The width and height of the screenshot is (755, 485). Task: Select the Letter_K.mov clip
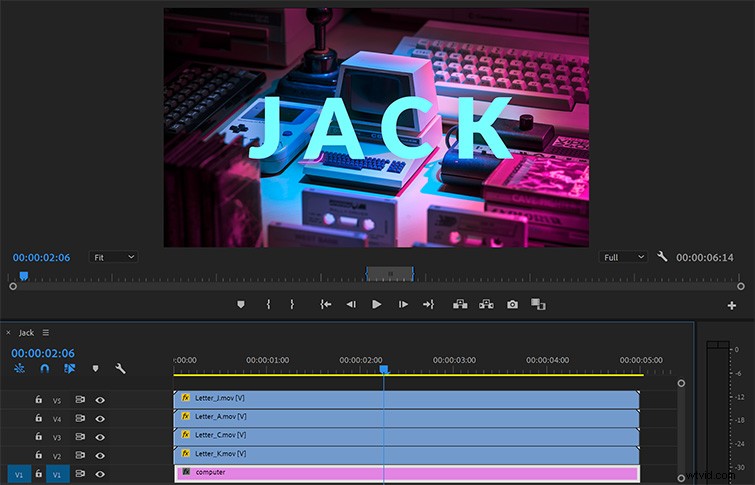coord(406,454)
